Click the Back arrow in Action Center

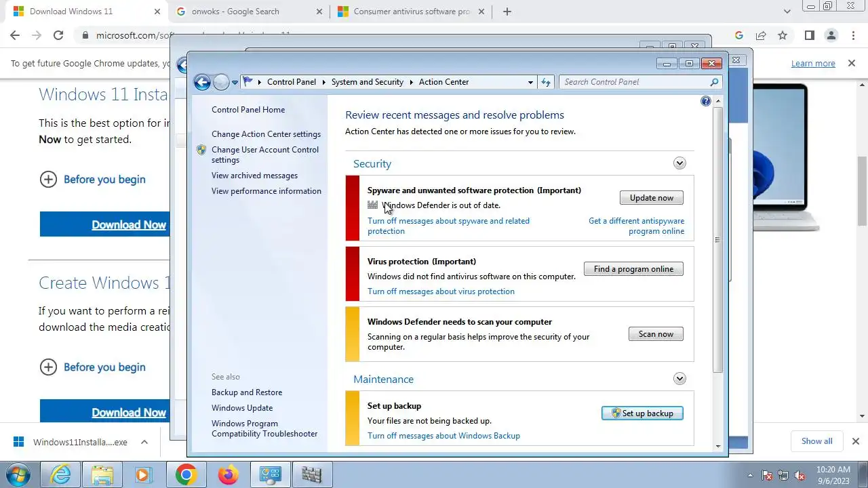[202, 82]
